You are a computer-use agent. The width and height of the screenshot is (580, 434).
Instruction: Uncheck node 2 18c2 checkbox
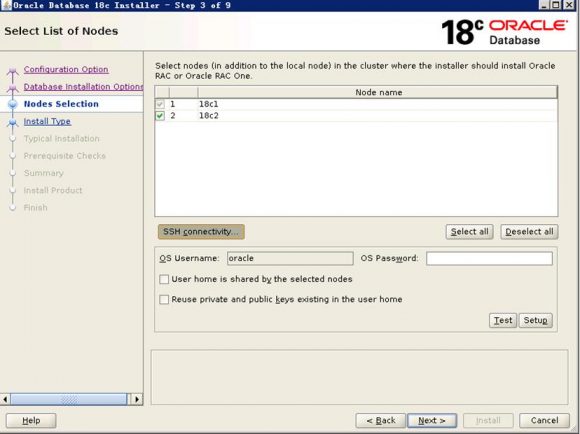point(160,116)
